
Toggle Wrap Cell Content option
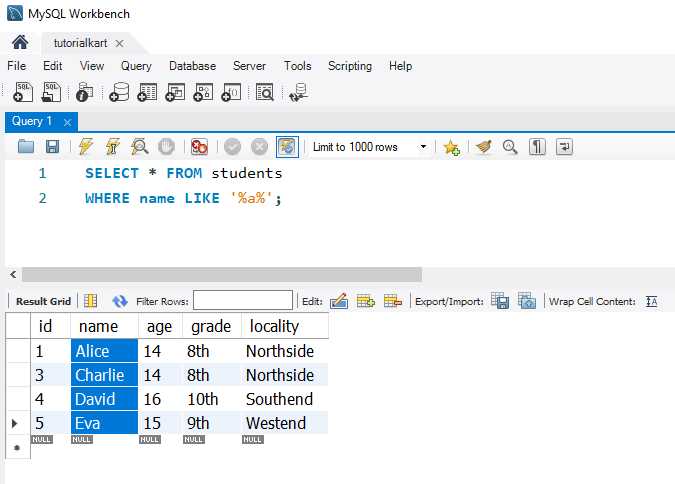point(652,301)
